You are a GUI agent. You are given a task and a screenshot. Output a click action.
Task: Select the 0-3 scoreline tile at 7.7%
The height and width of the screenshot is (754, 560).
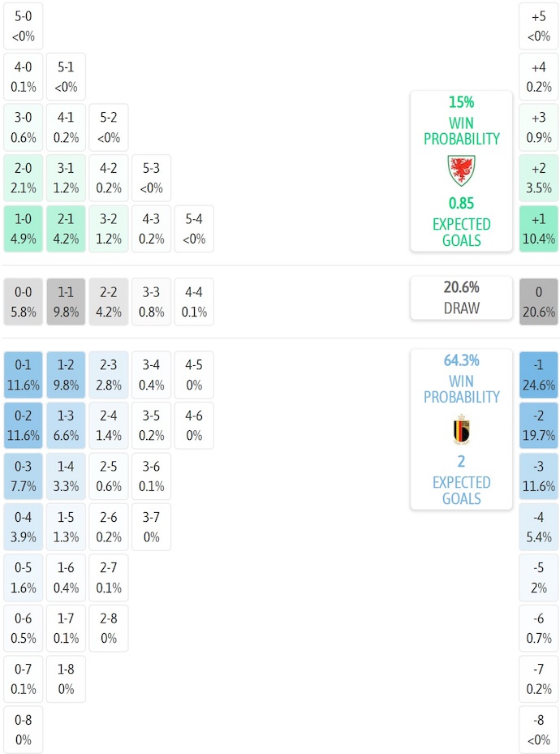[24, 476]
